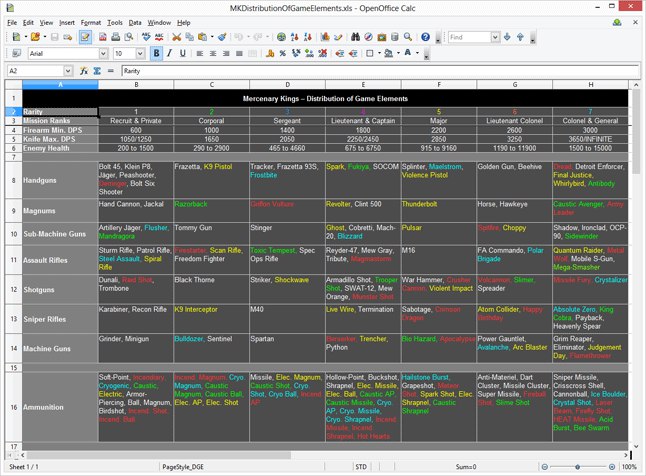Toggle Italic formatting
Viewport: 646px width, 476px height.
point(169,53)
